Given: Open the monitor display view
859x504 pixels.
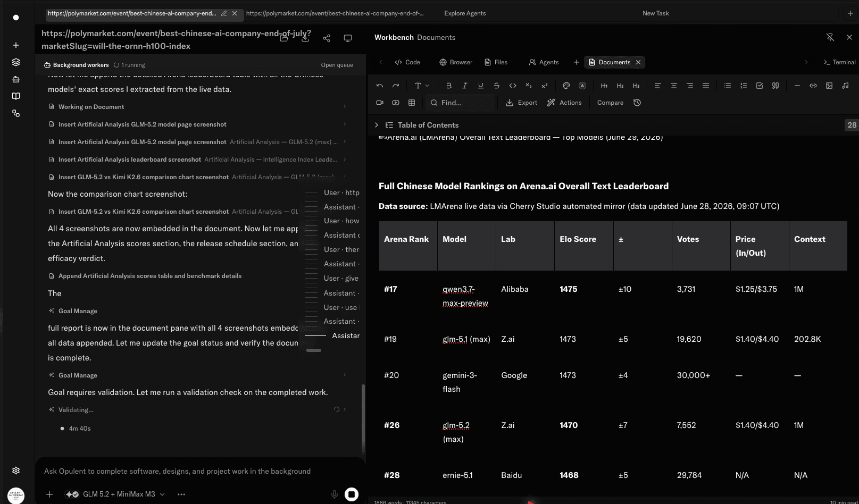Looking at the screenshot, I should click(x=348, y=38).
